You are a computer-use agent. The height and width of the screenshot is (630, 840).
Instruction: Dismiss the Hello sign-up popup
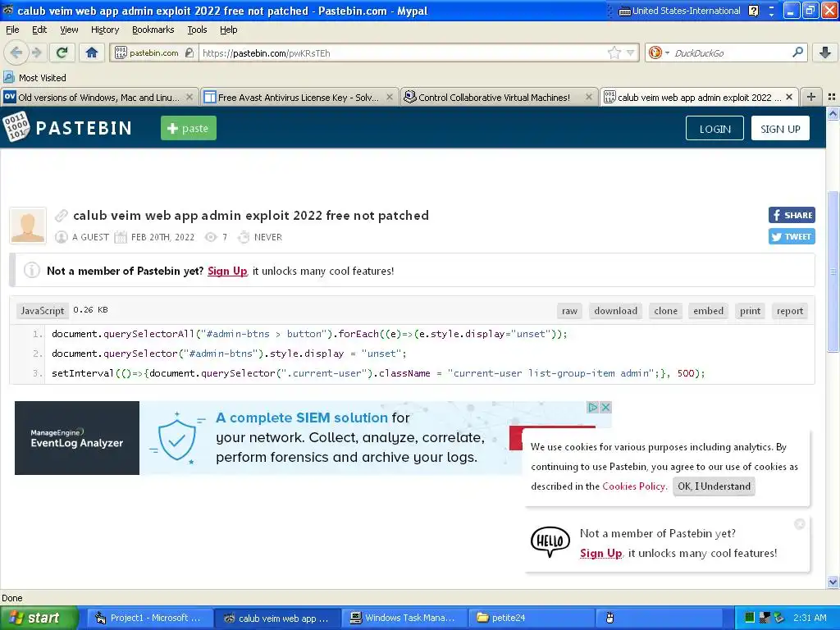(799, 524)
